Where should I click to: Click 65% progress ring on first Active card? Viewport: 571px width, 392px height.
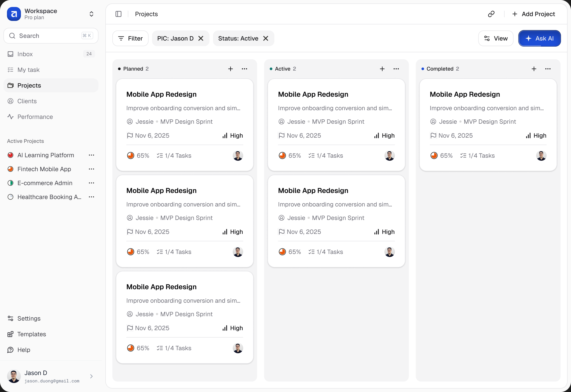pos(282,156)
